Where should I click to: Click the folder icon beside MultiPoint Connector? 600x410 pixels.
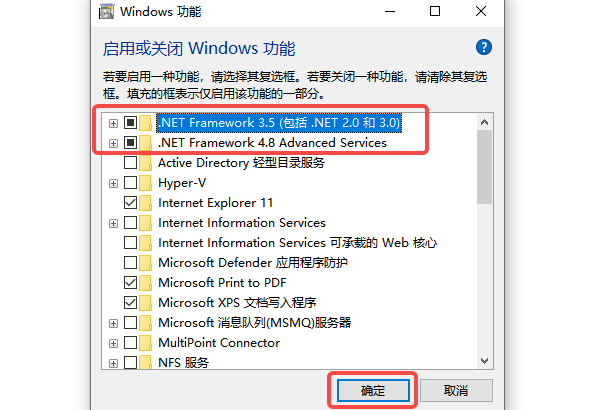point(146,343)
